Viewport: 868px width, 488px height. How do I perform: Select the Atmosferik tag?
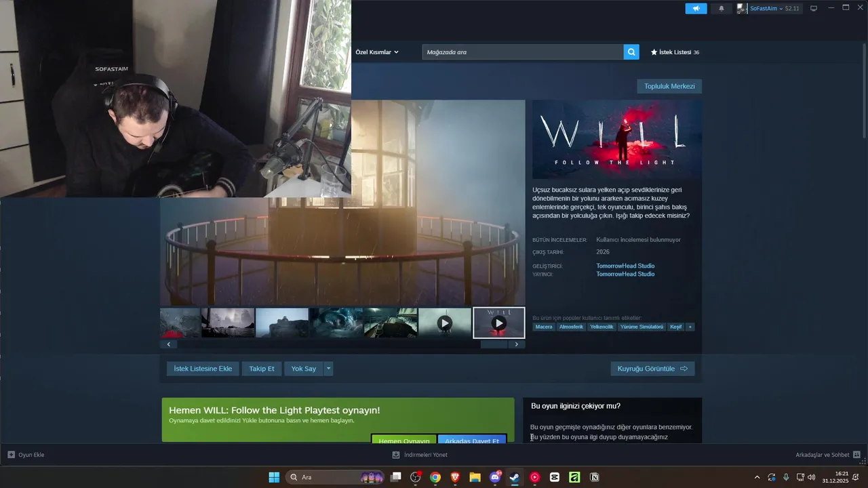coord(571,327)
